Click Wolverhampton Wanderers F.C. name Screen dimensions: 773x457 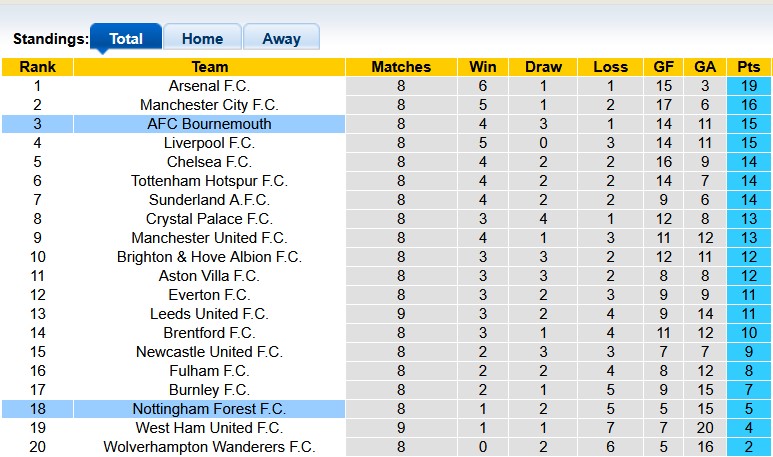coord(209,447)
